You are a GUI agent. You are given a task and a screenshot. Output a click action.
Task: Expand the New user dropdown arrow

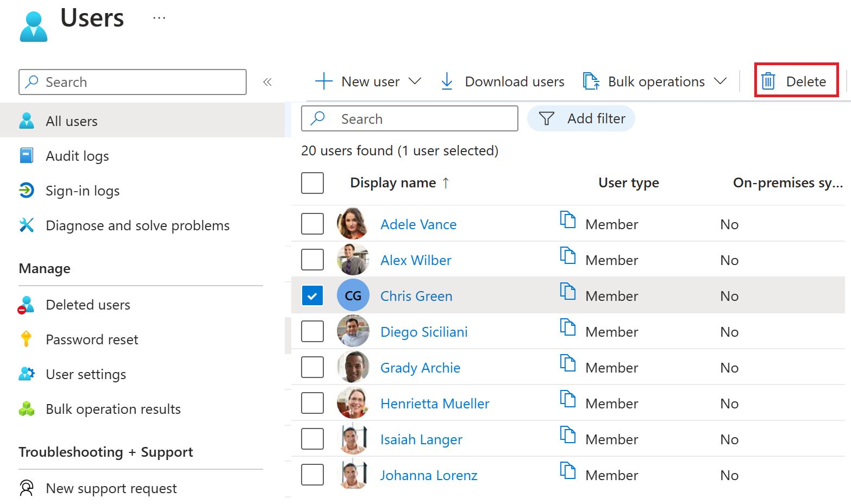pos(415,81)
